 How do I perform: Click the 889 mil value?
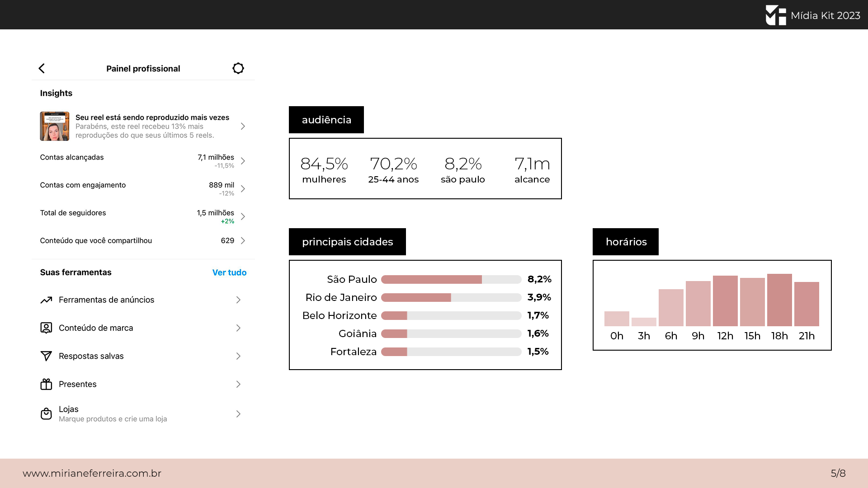click(222, 185)
